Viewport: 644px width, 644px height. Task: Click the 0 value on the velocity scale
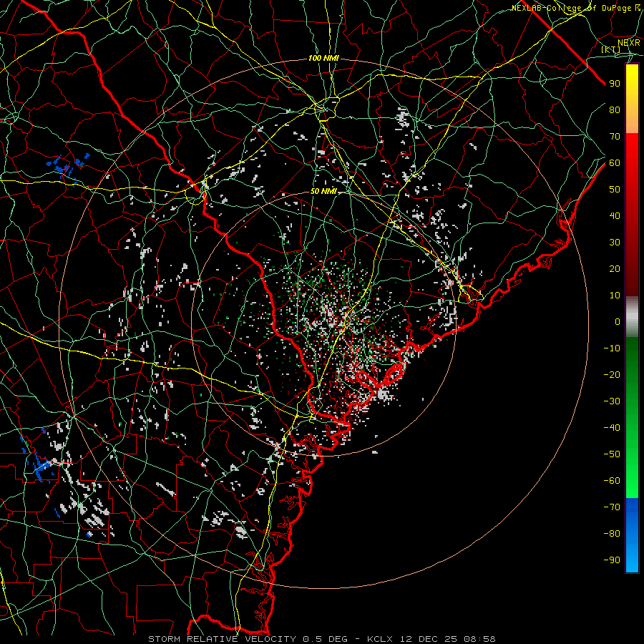point(618,321)
